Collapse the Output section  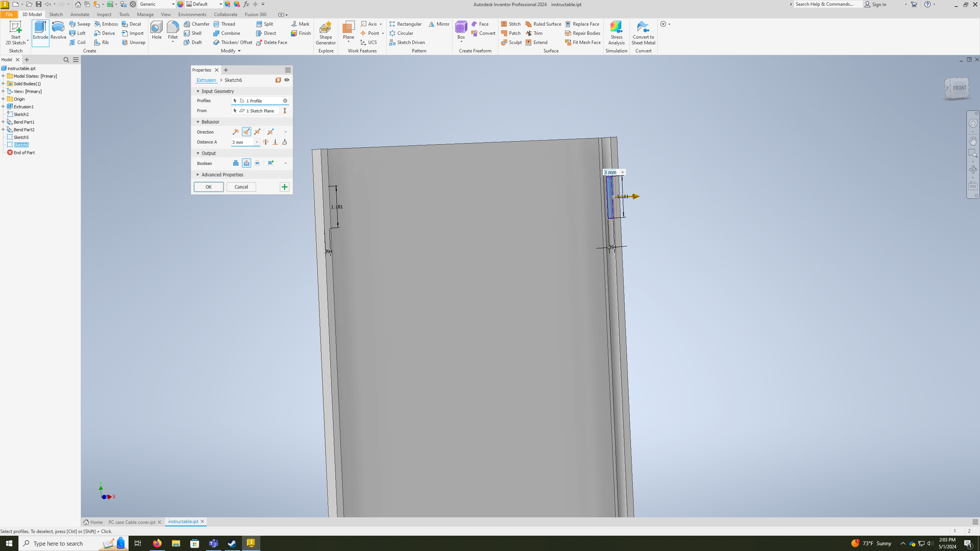coord(198,153)
